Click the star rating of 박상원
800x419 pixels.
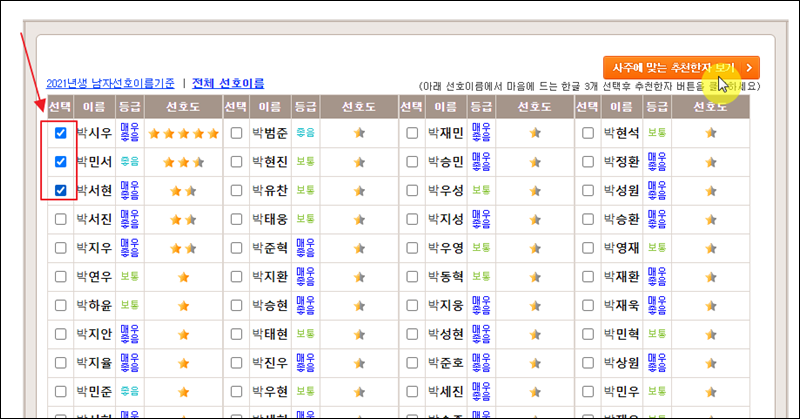tap(711, 363)
